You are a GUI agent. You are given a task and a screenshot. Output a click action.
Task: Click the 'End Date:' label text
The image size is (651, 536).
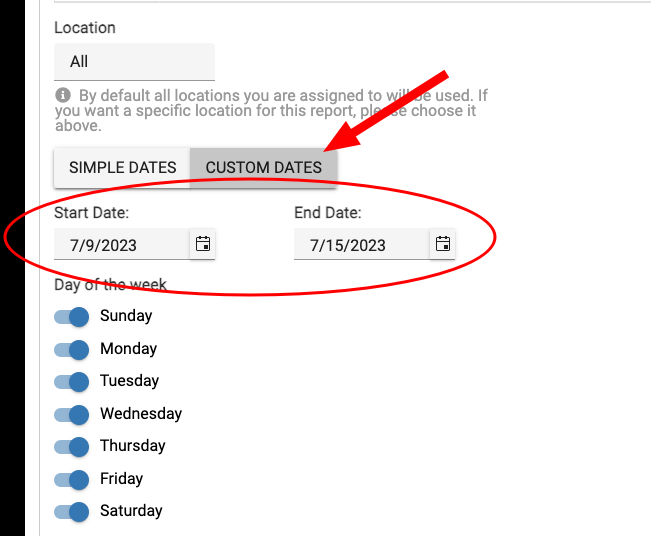[328, 213]
